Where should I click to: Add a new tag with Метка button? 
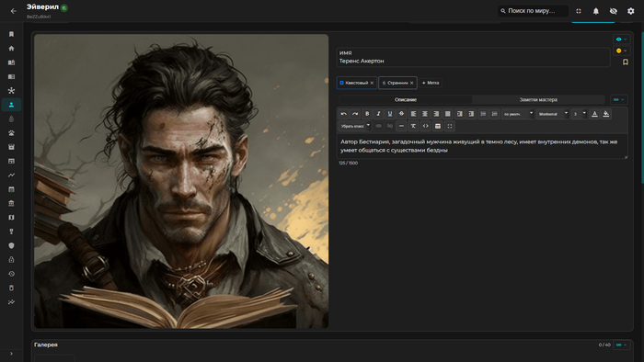[431, 83]
